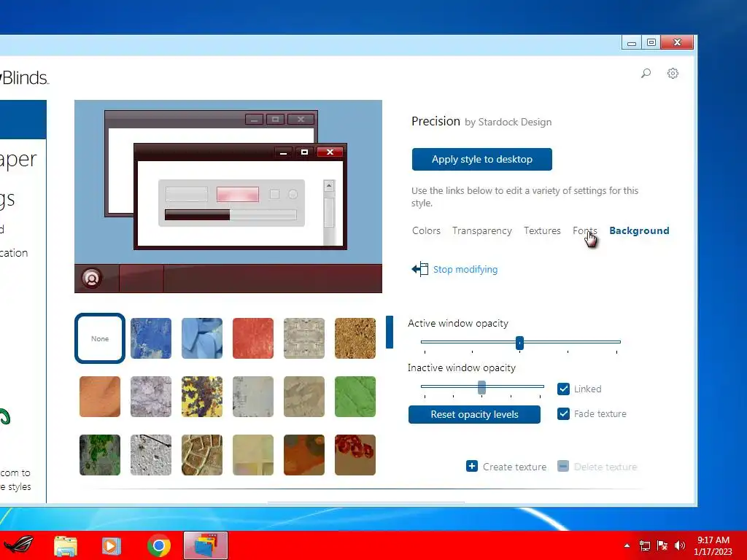Choose the yellow and purple rust texture

point(202,397)
